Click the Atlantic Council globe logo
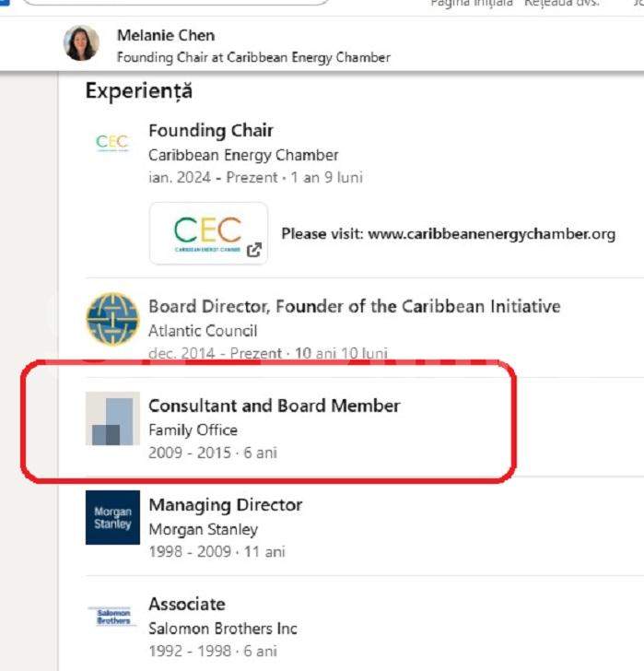Screen dimensions: 644x671 pos(112,319)
